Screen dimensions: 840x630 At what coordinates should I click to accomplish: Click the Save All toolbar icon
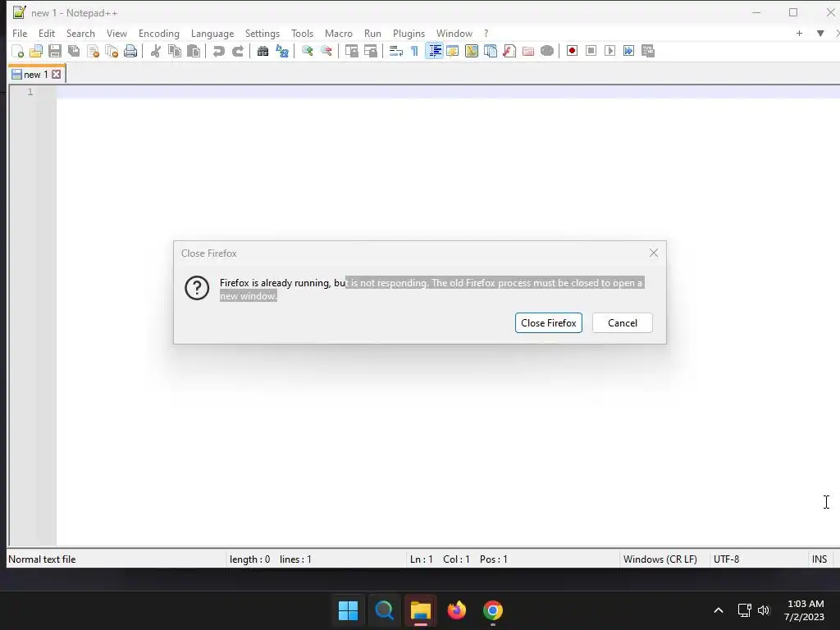click(74, 51)
